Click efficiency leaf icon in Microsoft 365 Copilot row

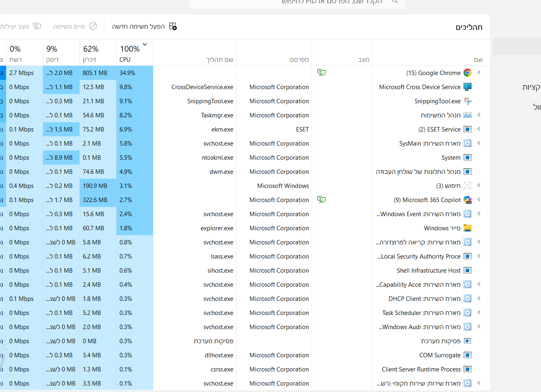point(321,200)
